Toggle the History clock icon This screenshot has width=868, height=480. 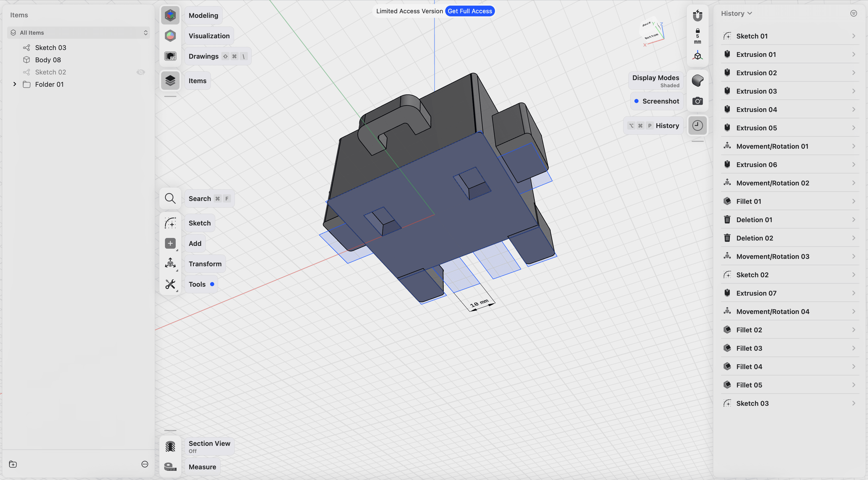[697, 126]
